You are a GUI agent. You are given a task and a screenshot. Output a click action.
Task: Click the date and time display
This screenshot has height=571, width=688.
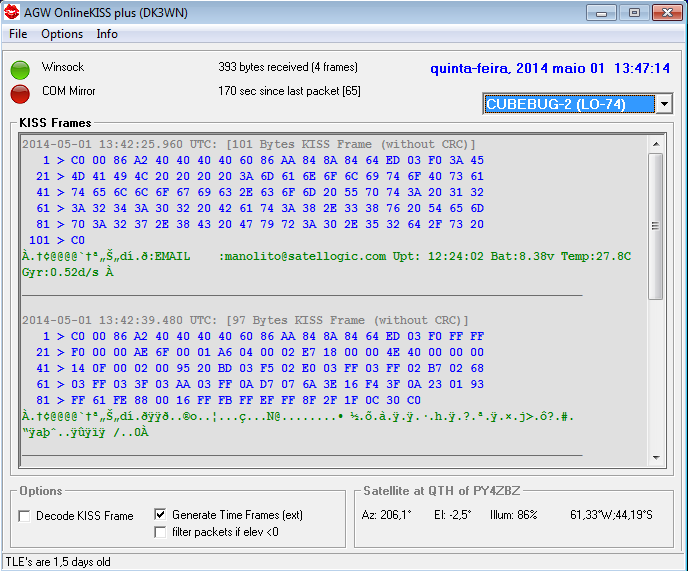tap(550, 69)
